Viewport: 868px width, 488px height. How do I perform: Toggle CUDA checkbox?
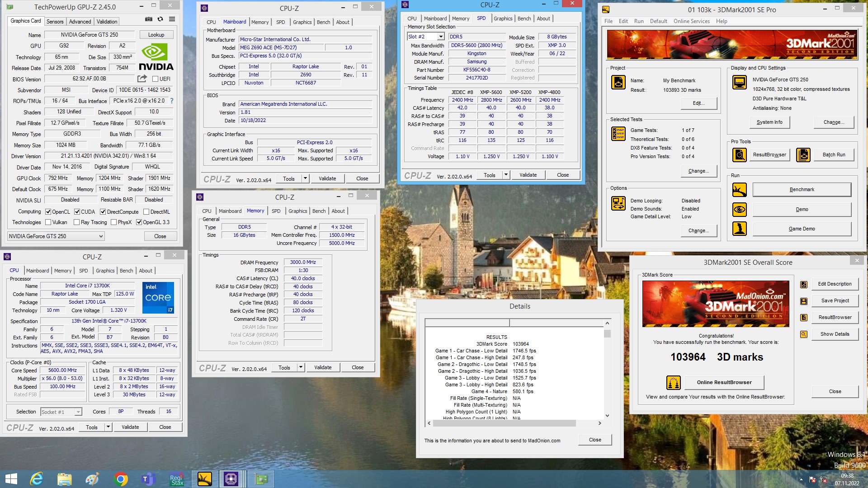point(77,211)
